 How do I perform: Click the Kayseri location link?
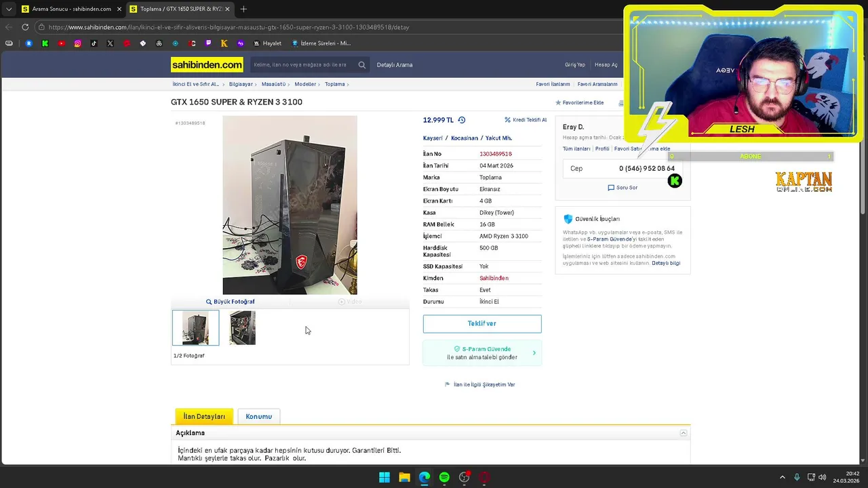tap(433, 138)
